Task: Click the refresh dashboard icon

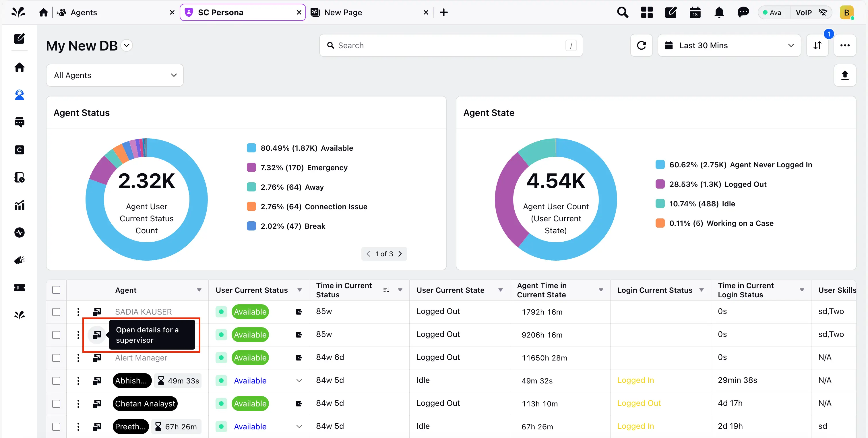Action: click(x=641, y=45)
